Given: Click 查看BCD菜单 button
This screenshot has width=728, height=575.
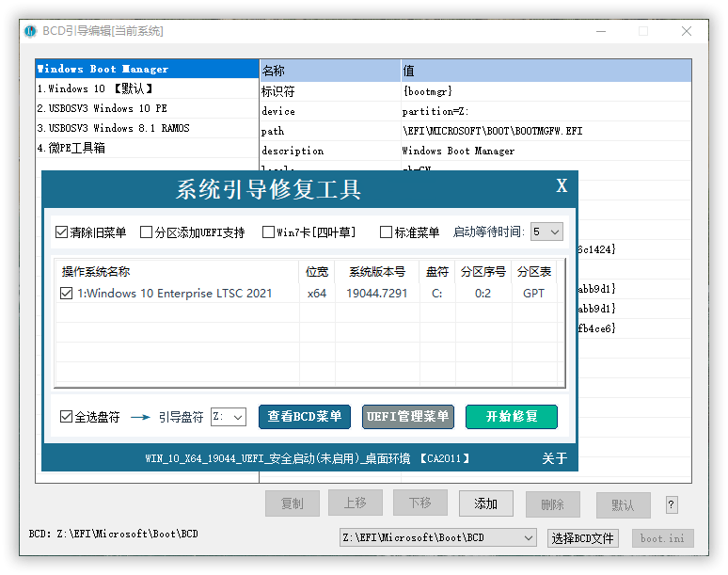Looking at the screenshot, I should [x=305, y=417].
